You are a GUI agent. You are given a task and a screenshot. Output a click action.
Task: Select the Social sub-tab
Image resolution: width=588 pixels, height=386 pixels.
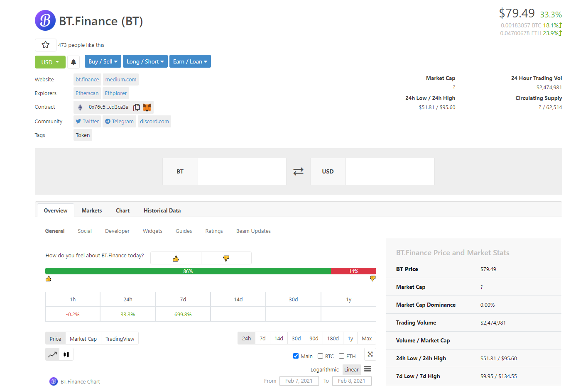click(x=85, y=231)
